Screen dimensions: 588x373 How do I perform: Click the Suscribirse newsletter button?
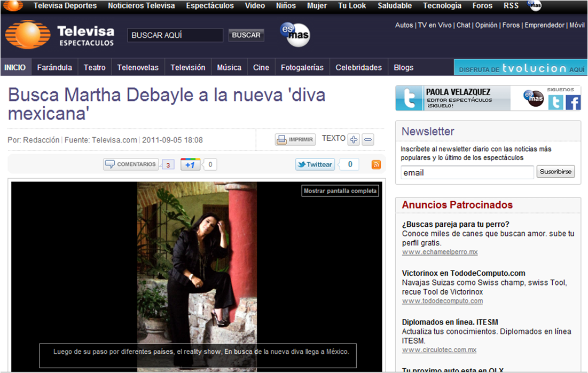click(x=555, y=172)
